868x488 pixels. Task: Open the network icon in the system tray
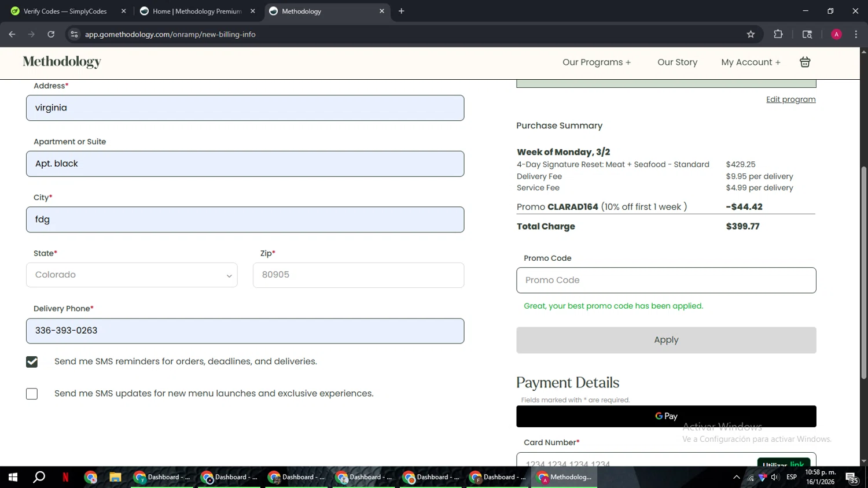coord(751,477)
